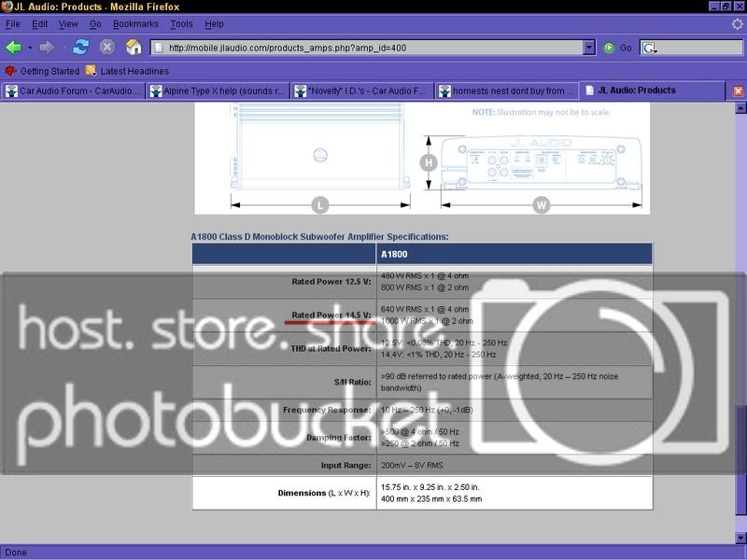Switch to hornests nest dont buy tab
This screenshot has width=747, height=560.
tap(507, 91)
